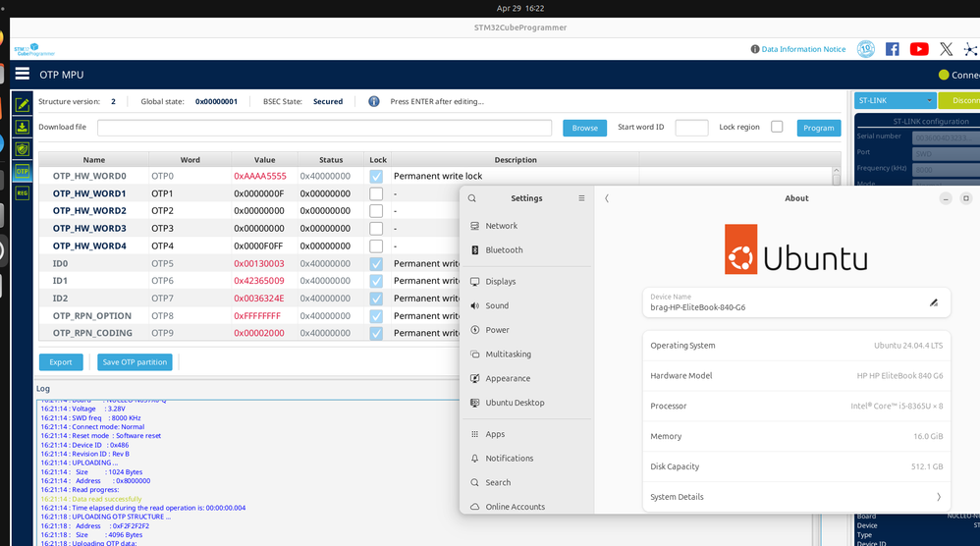The width and height of the screenshot is (980, 546).
Task: Open Appearance settings
Action: [527, 378]
